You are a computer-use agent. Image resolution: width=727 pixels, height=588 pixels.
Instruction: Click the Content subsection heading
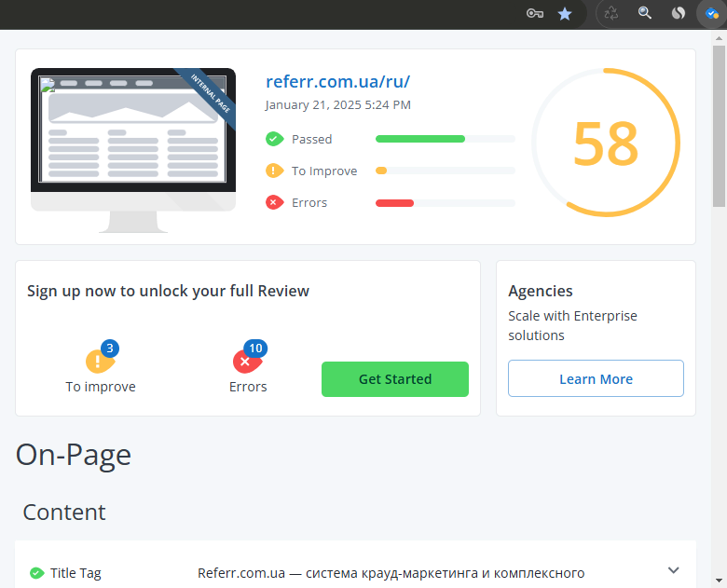64,512
